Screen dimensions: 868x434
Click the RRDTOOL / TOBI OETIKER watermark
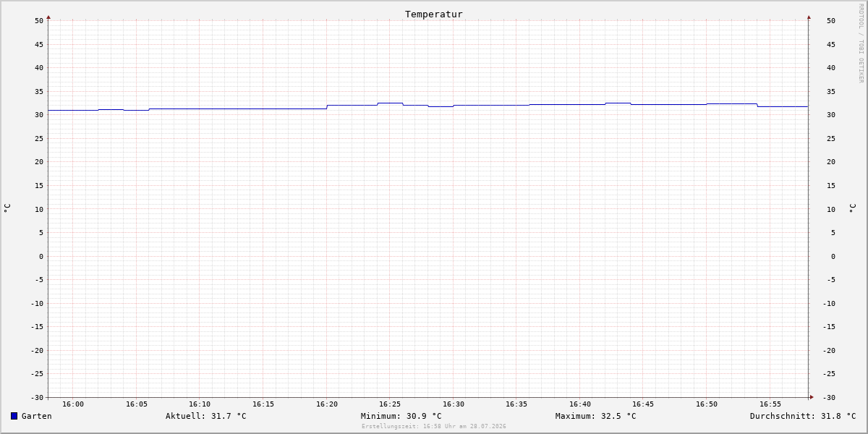861,43
